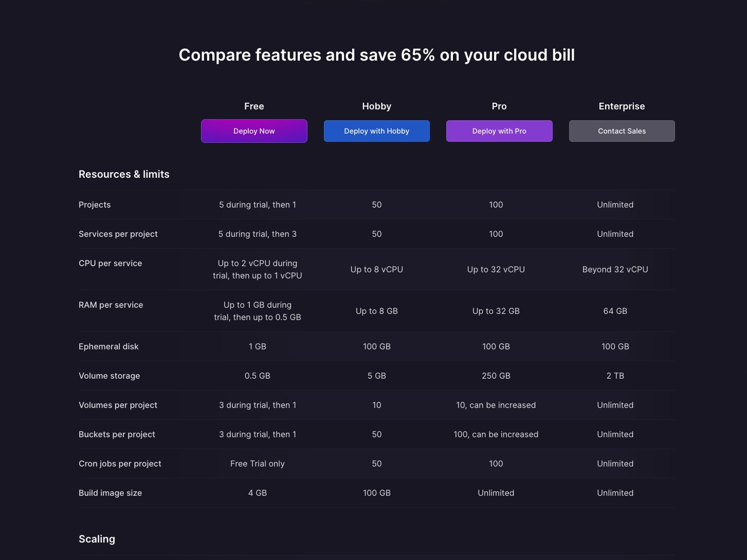The image size is (747, 560).
Task: Click the CPU per service label
Action: pyautogui.click(x=111, y=263)
